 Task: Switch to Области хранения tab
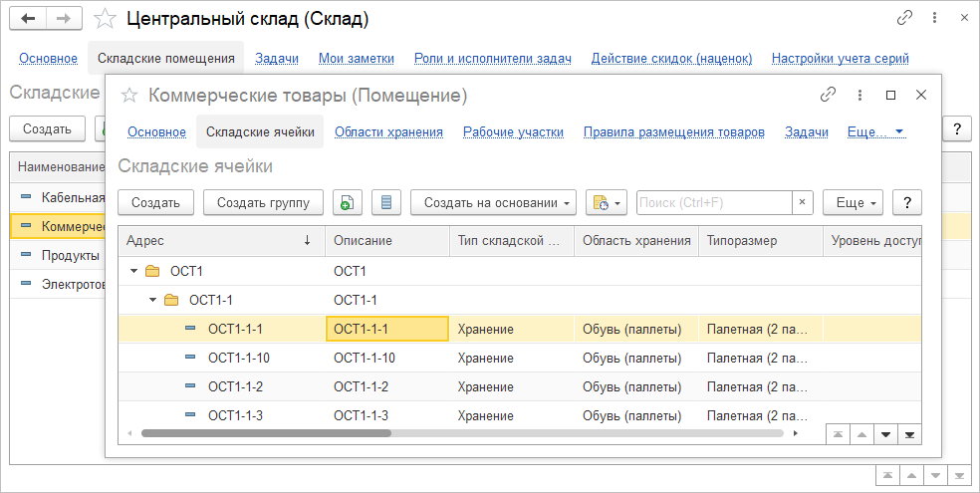(388, 131)
